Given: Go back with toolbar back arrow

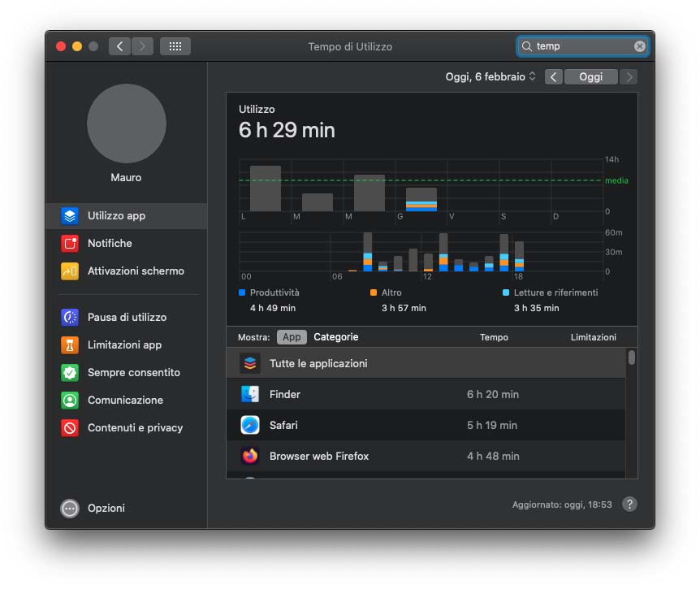Looking at the screenshot, I should pos(119,46).
